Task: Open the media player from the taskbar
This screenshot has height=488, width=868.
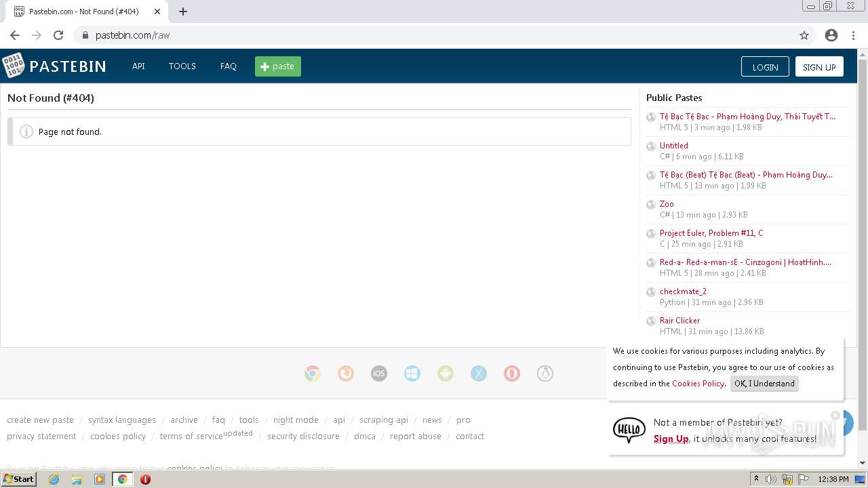Action: point(100,479)
